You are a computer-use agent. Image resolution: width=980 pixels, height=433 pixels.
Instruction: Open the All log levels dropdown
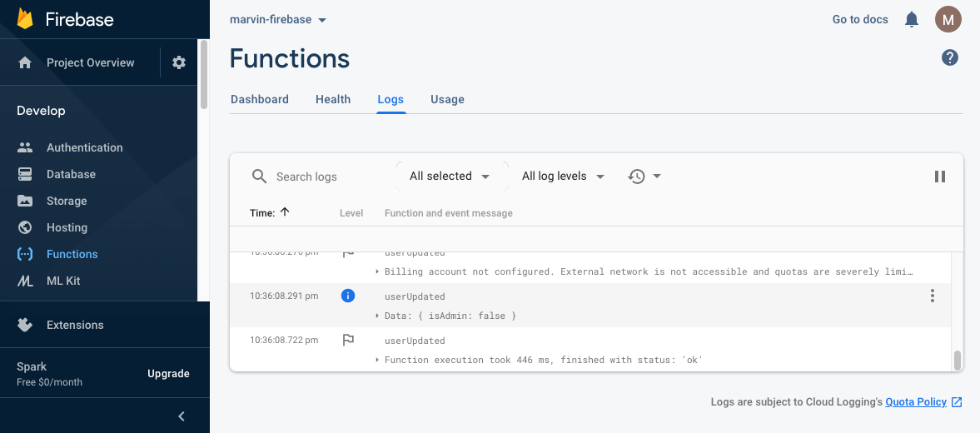click(563, 177)
